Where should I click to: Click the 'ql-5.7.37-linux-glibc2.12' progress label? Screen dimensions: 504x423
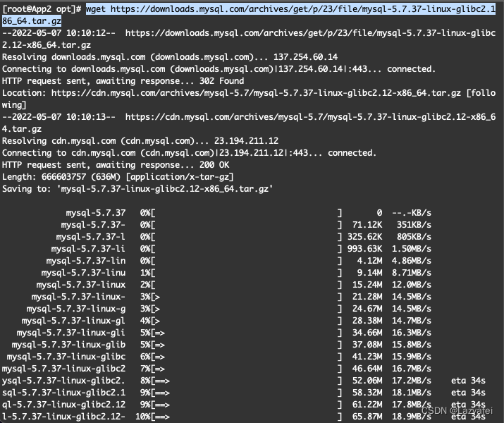coord(63,405)
